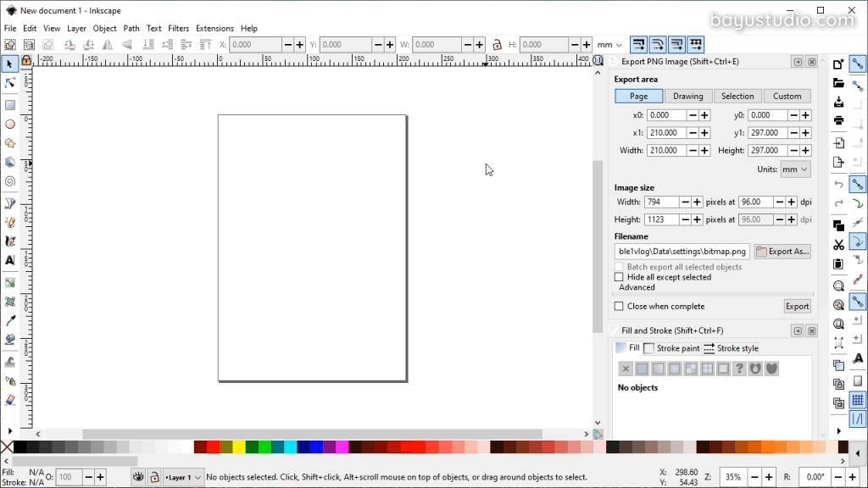The height and width of the screenshot is (488, 868).
Task: Toggle the guide lock icon at ruler corner
Action: click(x=26, y=61)
